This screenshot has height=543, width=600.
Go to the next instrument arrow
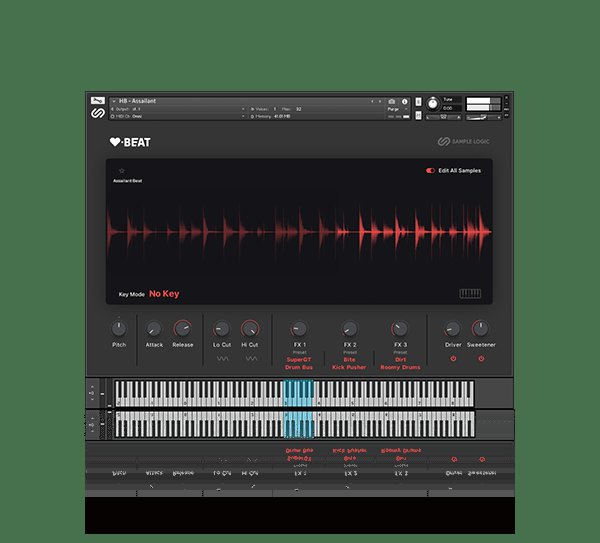[380, 101]
